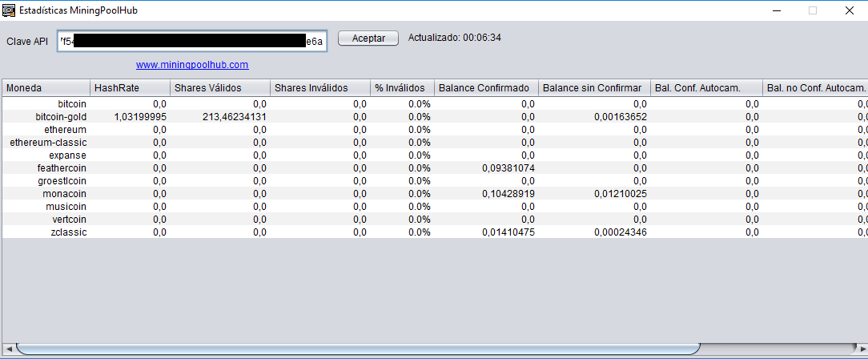Select the ethereum-classic row

point(435,142)
